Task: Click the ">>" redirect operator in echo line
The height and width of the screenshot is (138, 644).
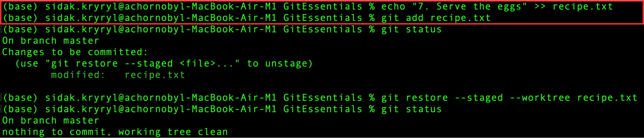Action: point(540,6)
